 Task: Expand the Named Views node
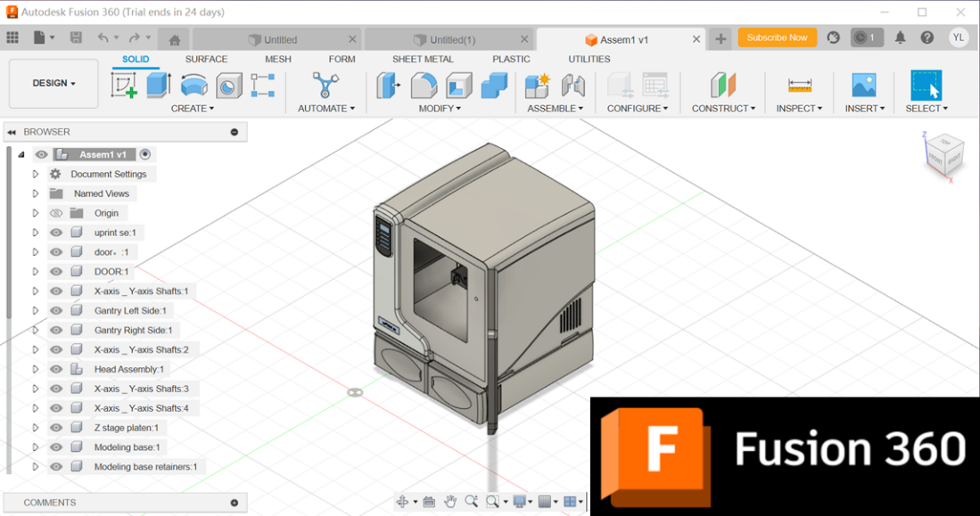click(36, 193)
